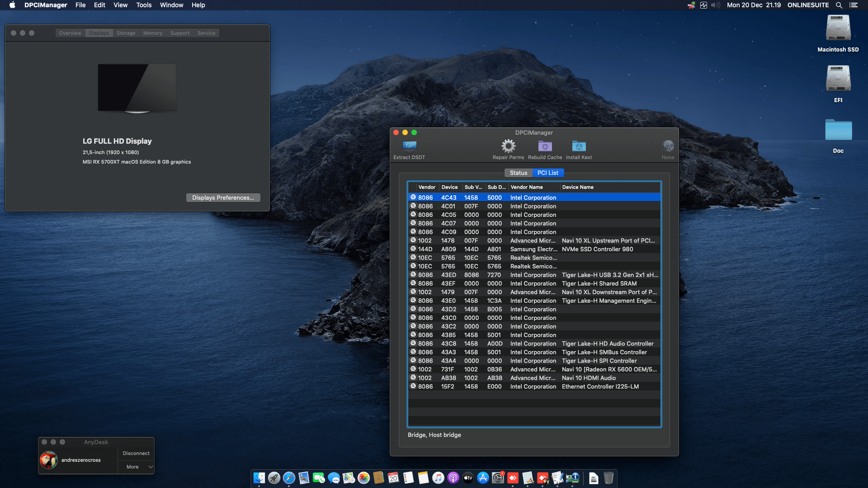
Task: Select the Tiger Lake-H SMBus Controller row
Action: [x=534, y=352]
